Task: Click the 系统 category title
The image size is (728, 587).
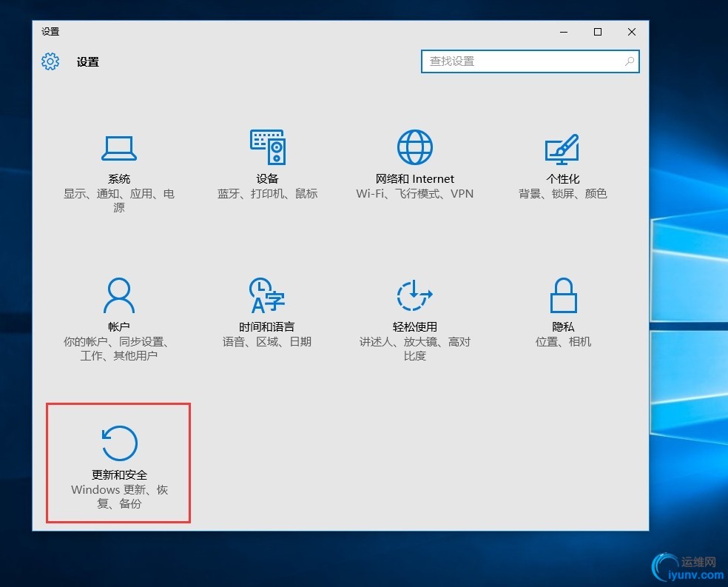Action: 119,179
